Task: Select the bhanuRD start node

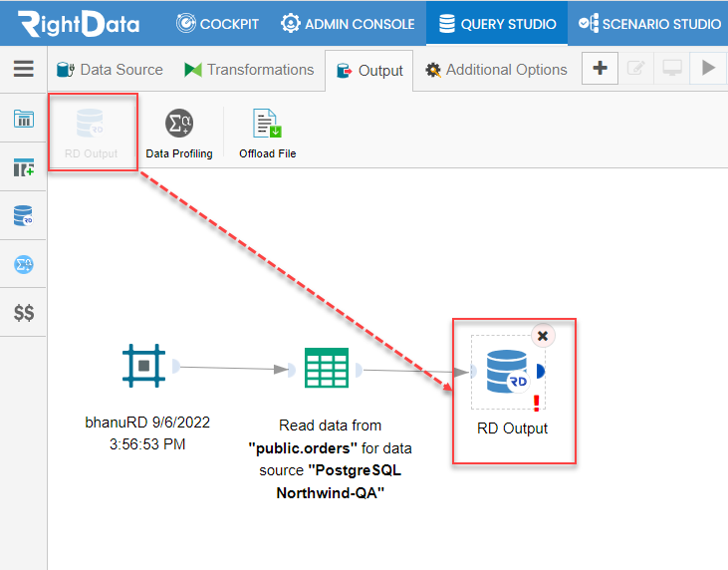Action: click(x=144, y=366)
